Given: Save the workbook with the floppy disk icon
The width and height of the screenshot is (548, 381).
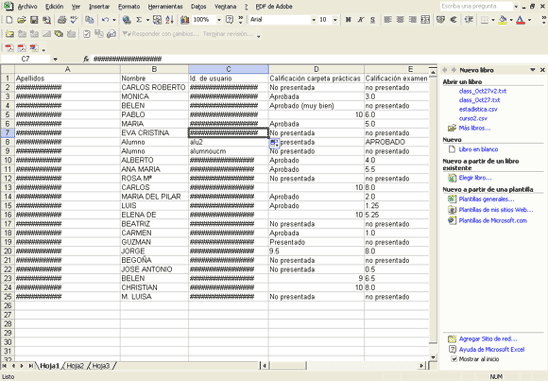Looking at the screenshot, I should click(x=34, y=20).
